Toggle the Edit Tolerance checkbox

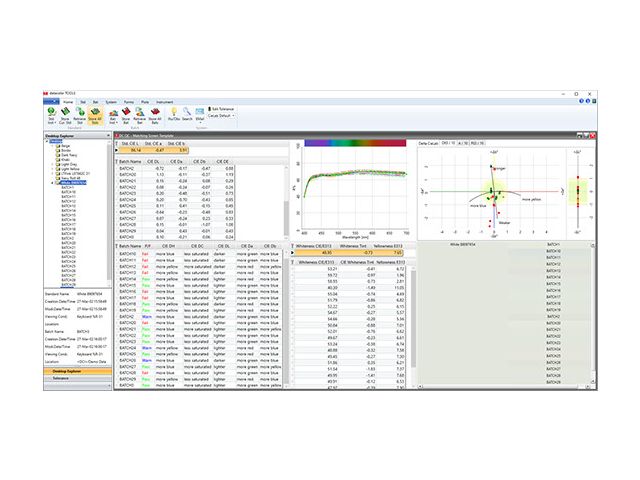coord(209,107)
